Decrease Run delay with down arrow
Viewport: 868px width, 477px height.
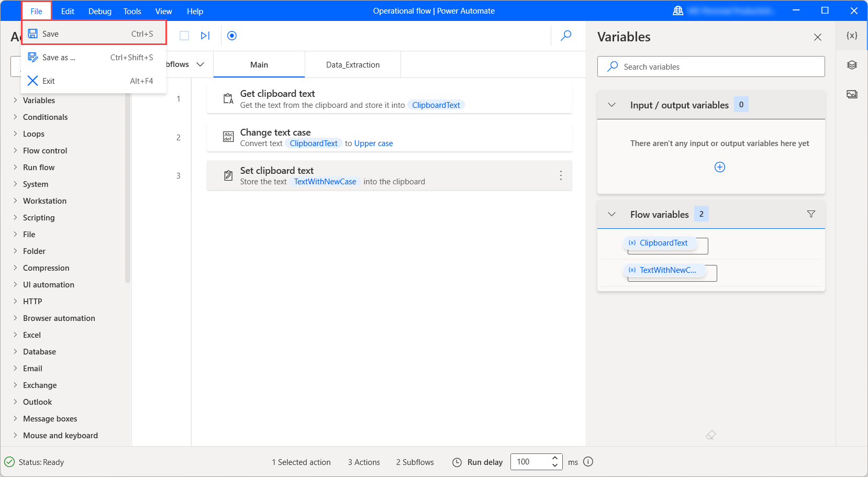tap(555, 465)
